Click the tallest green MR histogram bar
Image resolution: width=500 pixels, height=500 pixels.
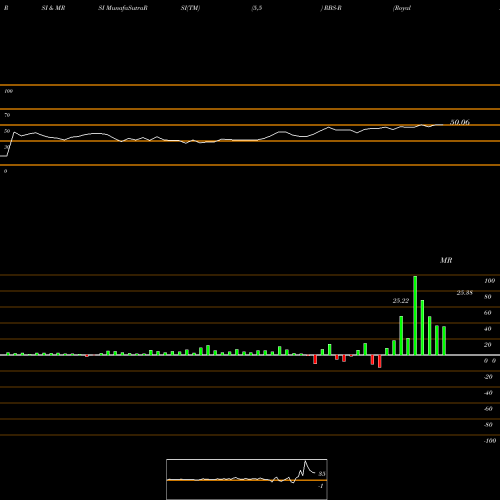pyautogui.click(x=415, y=315)
